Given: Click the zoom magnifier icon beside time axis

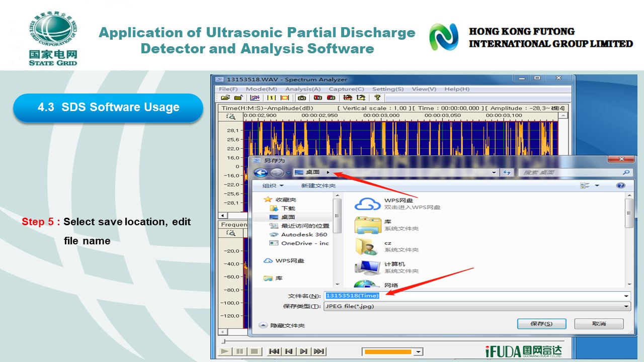Looking at the screenshot, I should click(x=231, y=116).
